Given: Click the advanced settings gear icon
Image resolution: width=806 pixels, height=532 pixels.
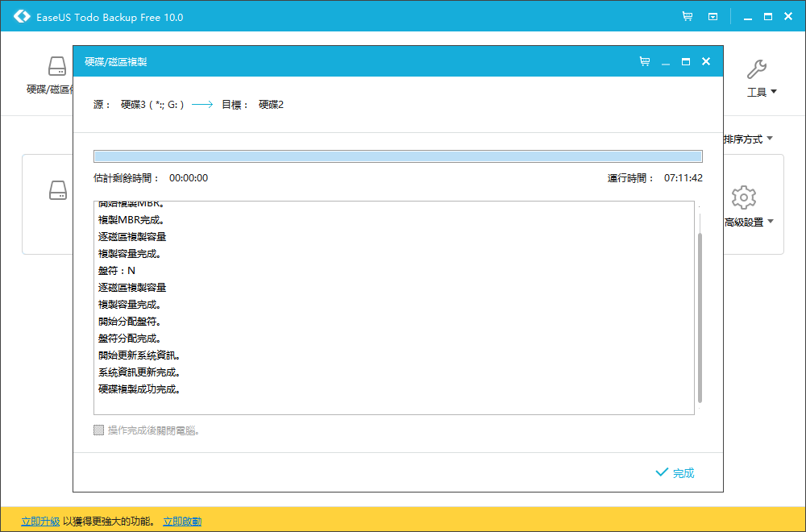Looking at the screenshot, I should click(743, 197).
